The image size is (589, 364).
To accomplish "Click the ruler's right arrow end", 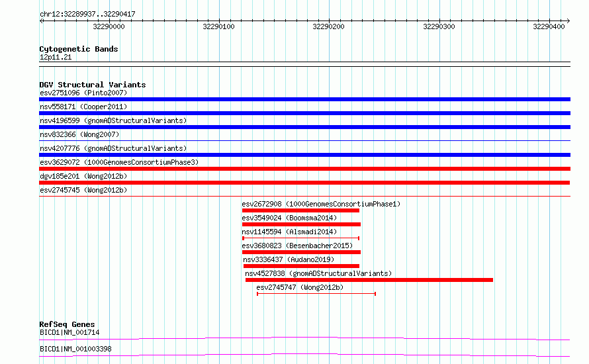I will [568, 21].
